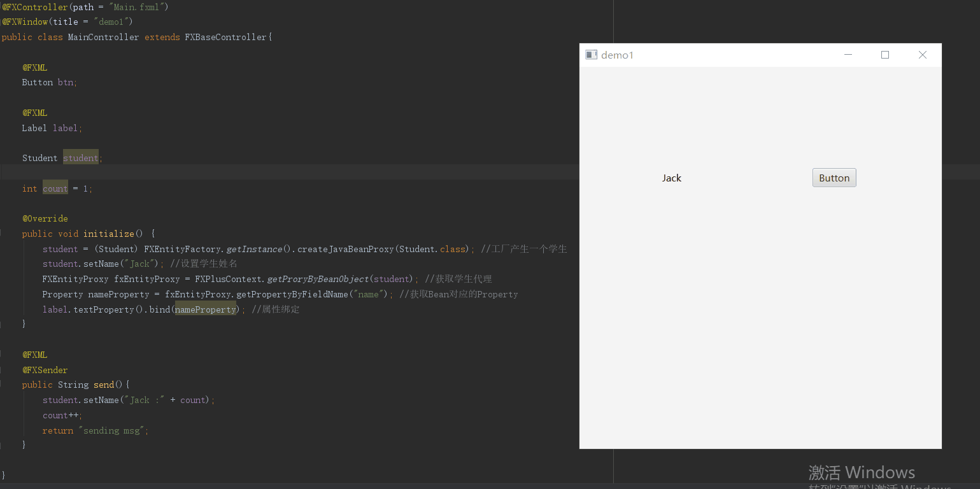Screen dimensions: 980x489
Task: Click the demo1 title bar text
Action: pos(617,55)
